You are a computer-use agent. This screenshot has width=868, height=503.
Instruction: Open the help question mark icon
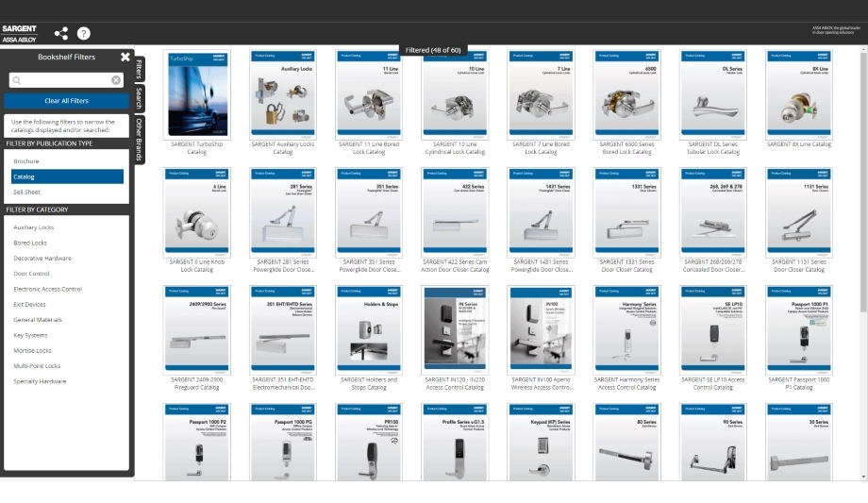click(x=84, y=33)
